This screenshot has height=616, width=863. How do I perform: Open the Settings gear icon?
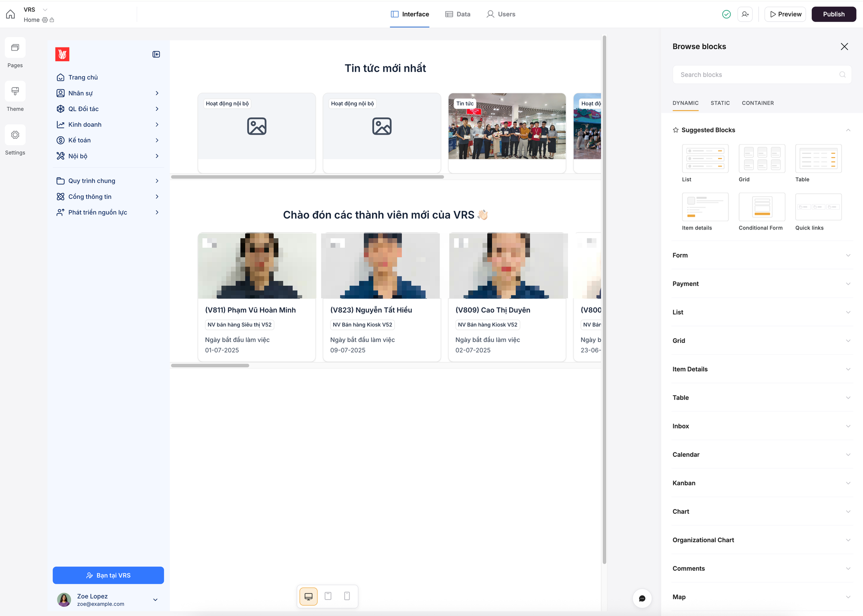point(15,135)
